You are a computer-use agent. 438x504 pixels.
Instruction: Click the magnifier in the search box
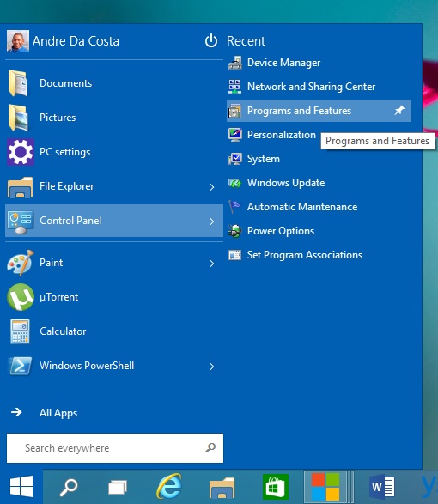point(210,447)
